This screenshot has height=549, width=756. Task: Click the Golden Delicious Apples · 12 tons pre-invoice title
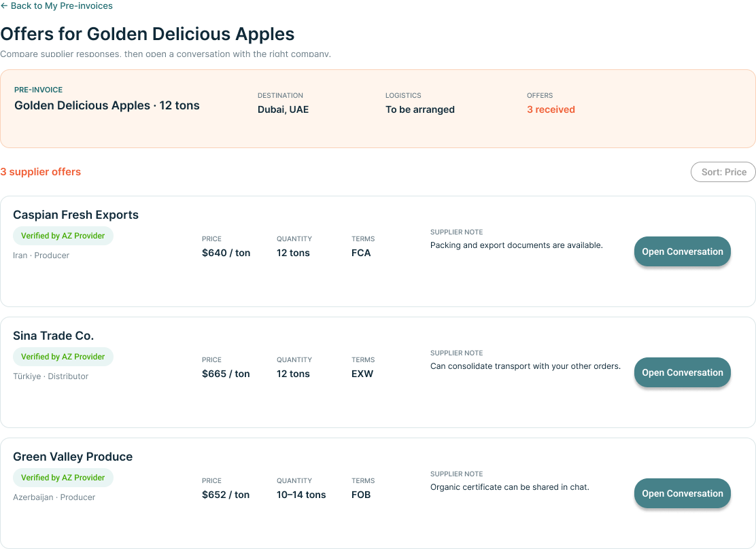(x=107, y=105)
